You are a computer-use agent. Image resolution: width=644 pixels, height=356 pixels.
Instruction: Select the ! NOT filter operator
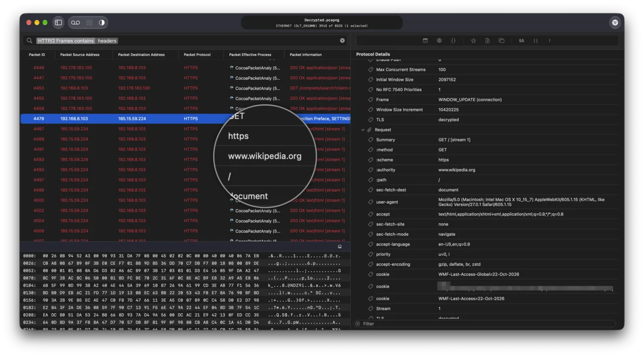[x=549, y=41]
